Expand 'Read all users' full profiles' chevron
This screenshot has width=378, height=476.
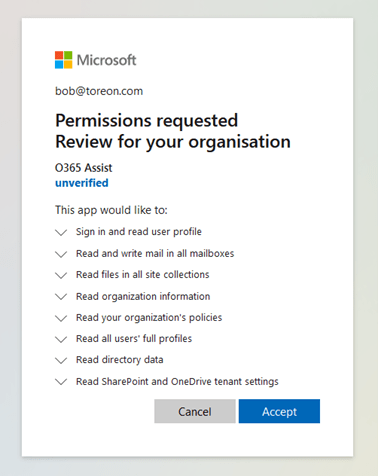pos(61,339)
